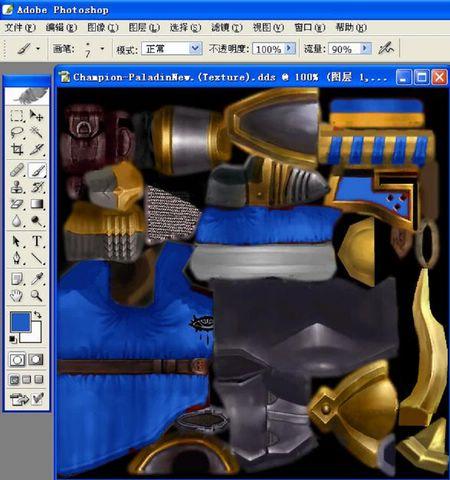The height and width of the screenshot is (480, 450).
Task: Select the Rectangular Marquee tool
Action: coord(17,115)
